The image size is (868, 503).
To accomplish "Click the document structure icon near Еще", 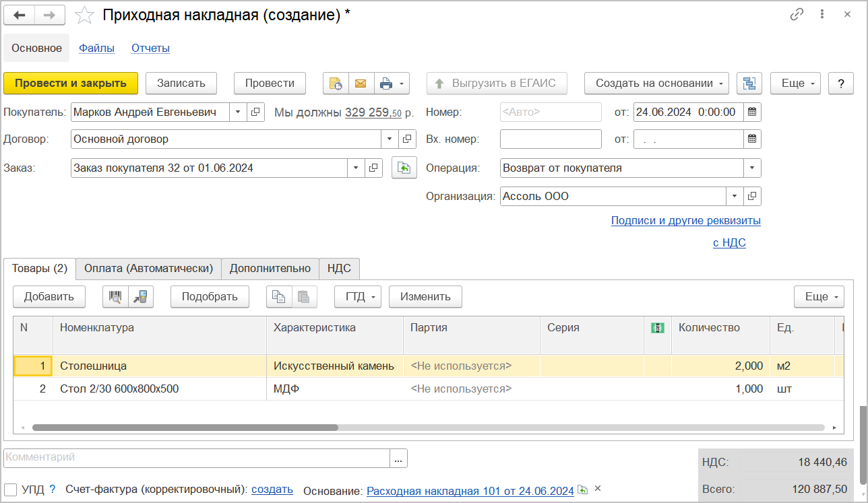I will click(749, 83).
